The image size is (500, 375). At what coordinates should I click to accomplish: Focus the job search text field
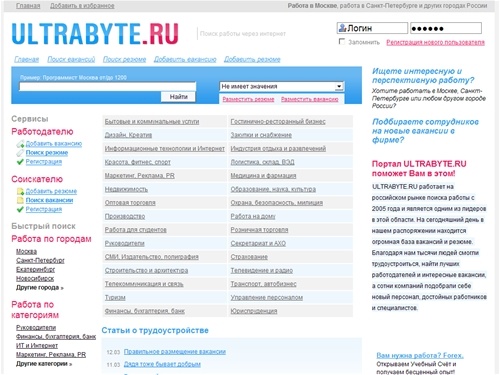click(107, 87)
